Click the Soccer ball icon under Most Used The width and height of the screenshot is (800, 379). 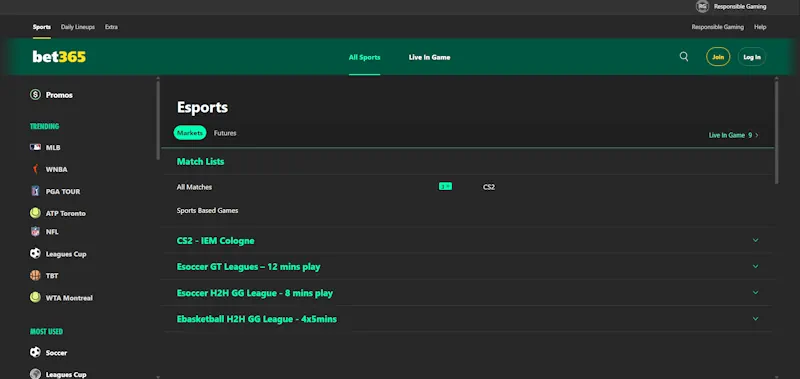click(35, 352)
